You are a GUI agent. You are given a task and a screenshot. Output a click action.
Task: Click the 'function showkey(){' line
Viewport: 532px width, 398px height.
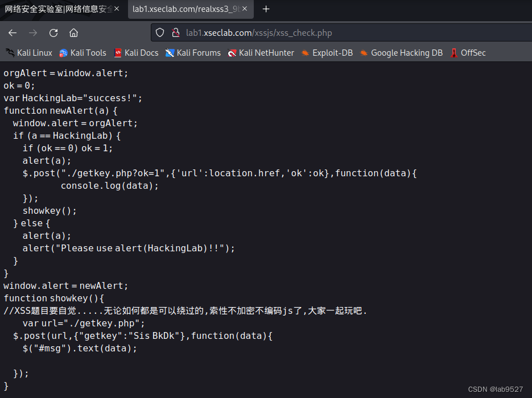pos(54,298)
